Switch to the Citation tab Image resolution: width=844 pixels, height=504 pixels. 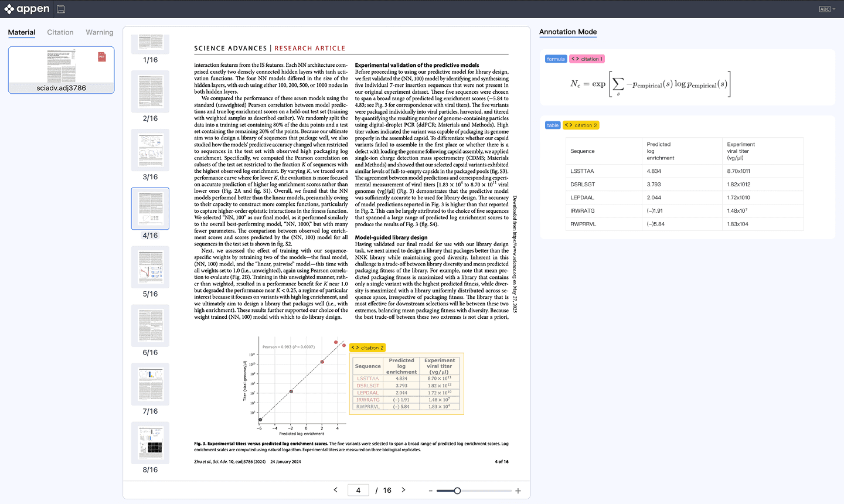click(60, 32)
